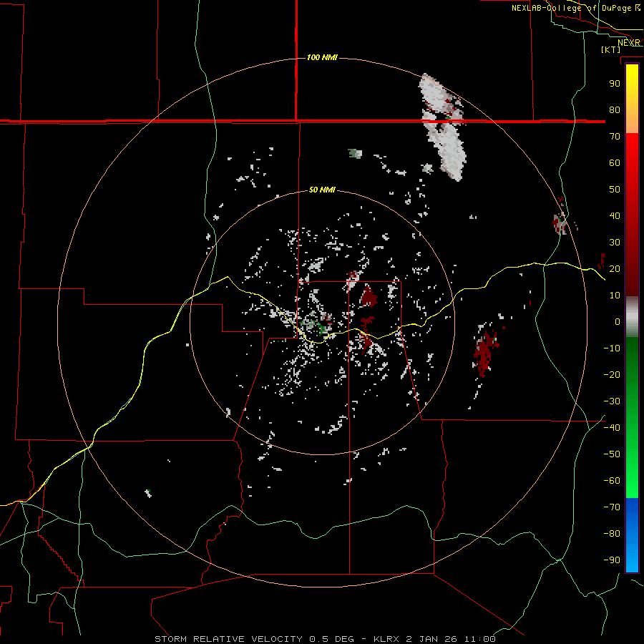Select the 10 value on the velocity scale

coord(615,296)
